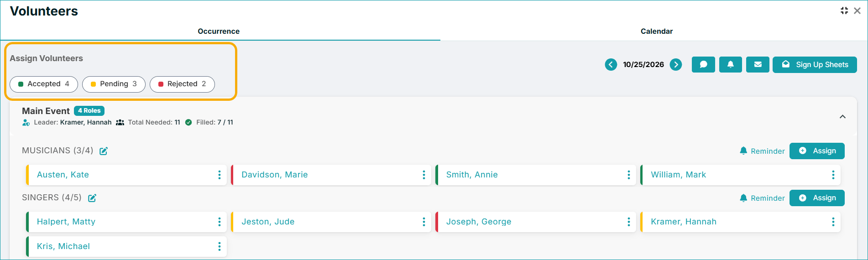
Task: Click the bell notification button in toolbar
Action: click(731, 65)
